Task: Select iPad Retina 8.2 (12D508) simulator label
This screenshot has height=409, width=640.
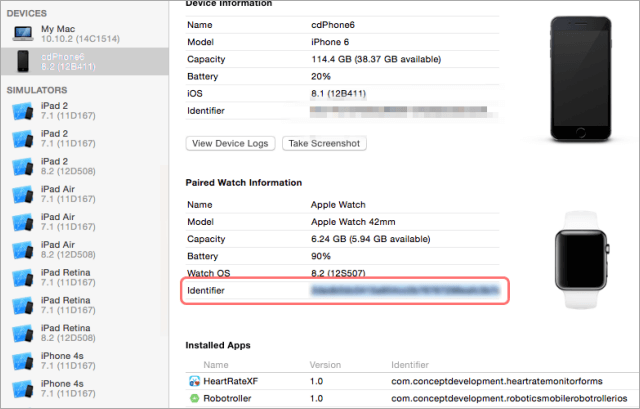Action: click(x=68, y=333)
